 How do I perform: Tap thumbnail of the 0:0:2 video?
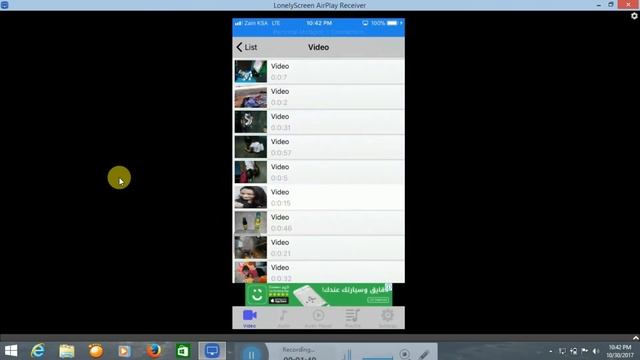click(251, 97)
